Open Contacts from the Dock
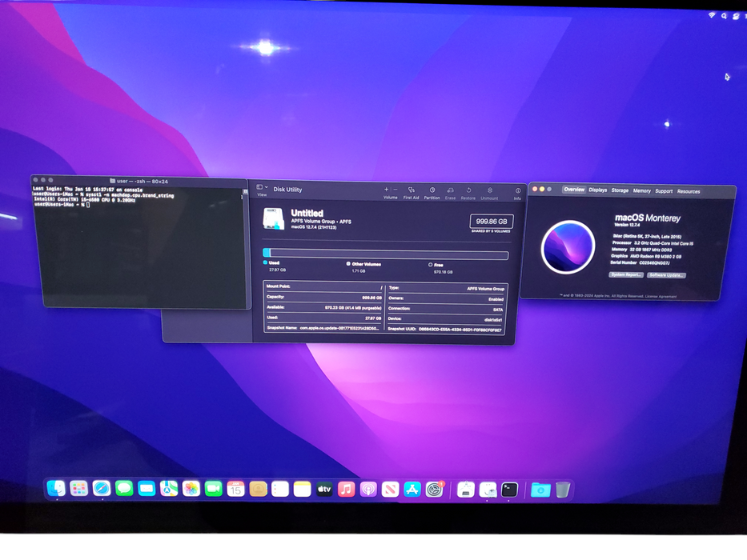This screenshot has width=747, height=560. point(259,489)
